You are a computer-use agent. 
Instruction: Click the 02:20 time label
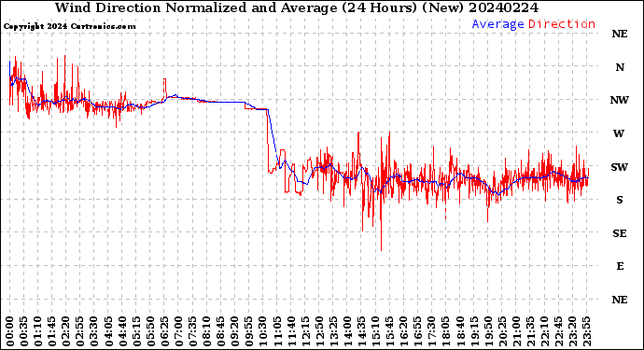(66, 331)
